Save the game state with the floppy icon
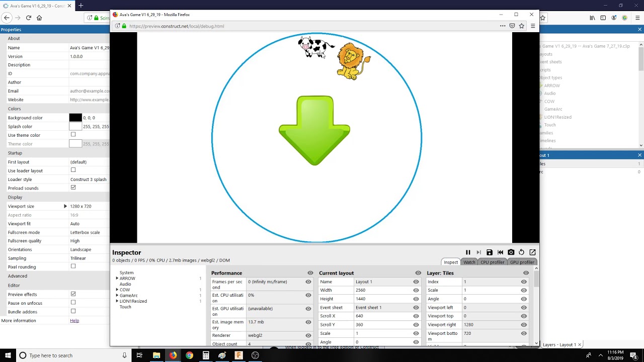This screenshot has height=362, width=644. pyautogui.click(x=490, y=252)
